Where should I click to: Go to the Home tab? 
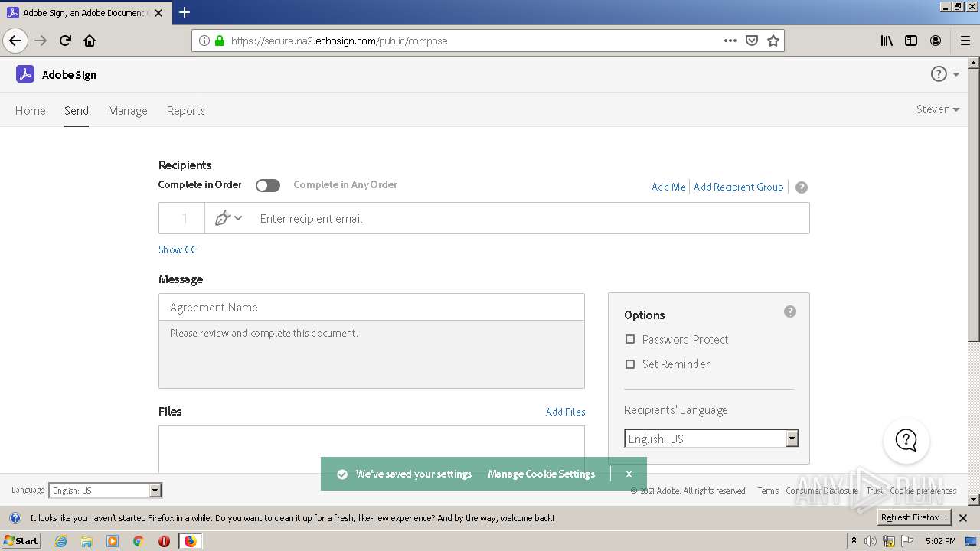31,111
